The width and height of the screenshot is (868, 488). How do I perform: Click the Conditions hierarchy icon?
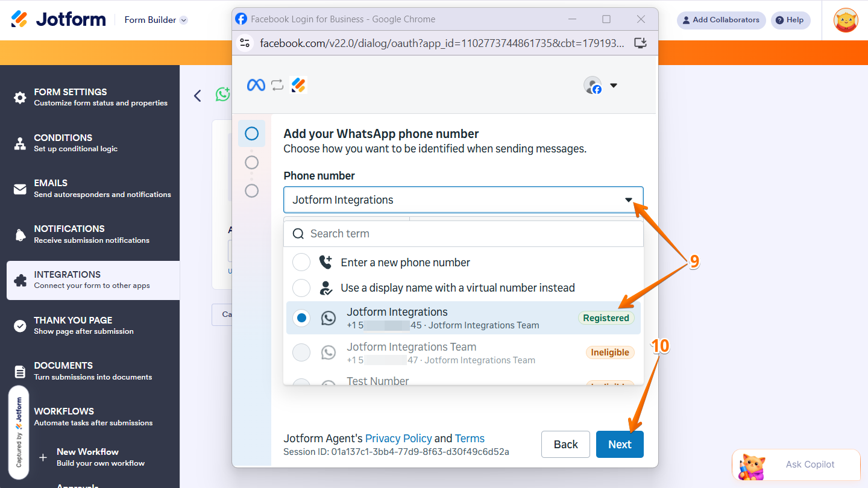(20, 143)
